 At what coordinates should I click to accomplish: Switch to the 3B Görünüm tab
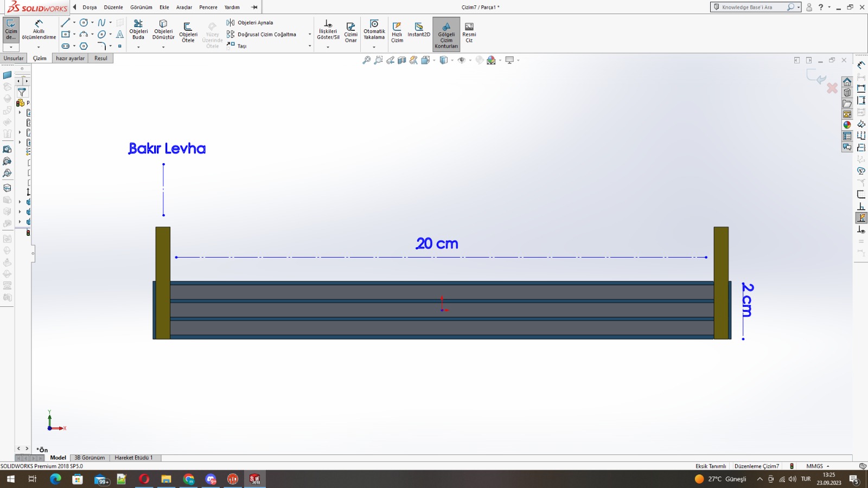click(90, 458)
